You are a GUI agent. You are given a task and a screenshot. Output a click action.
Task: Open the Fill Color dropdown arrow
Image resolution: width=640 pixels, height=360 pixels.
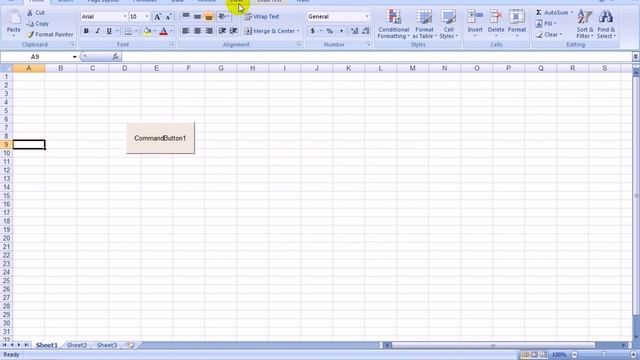pyautogui.click(x=154, y=31)
